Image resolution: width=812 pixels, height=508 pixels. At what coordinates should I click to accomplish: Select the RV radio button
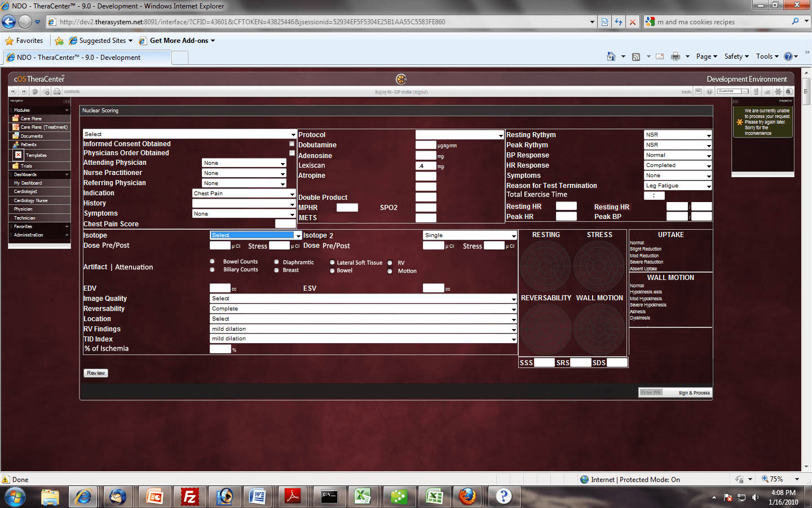(390, 262)
